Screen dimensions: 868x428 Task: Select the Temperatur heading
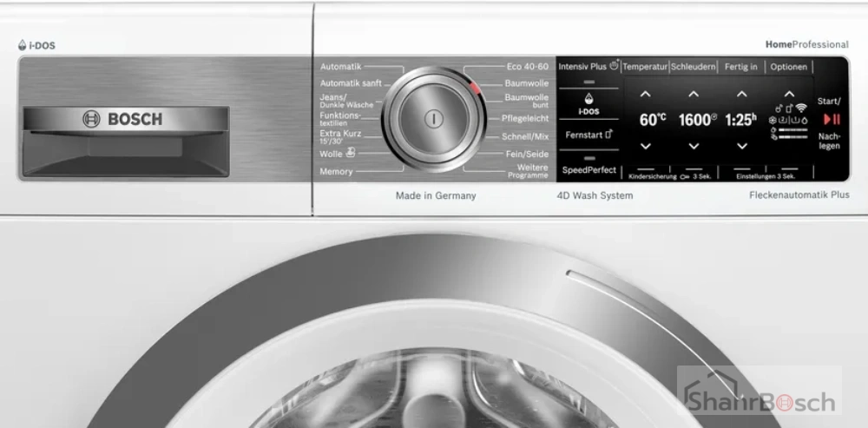[x=645, y=67]
